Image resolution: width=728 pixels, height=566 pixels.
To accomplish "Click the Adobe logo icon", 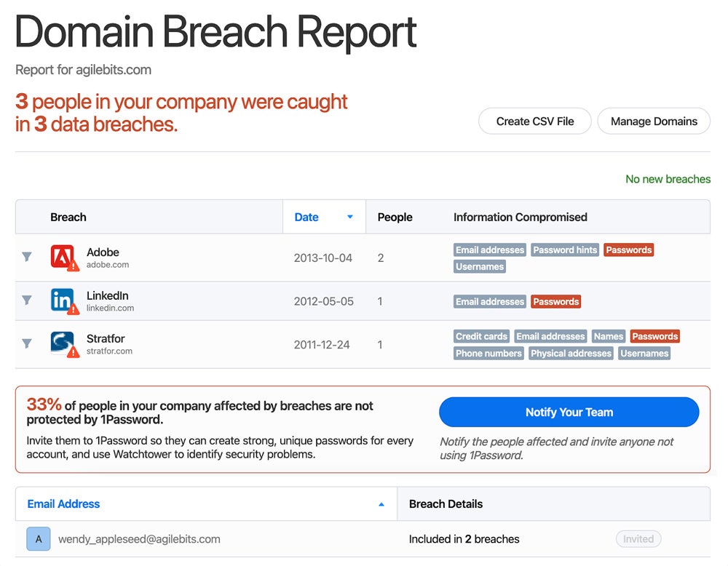I will coord(62,257).
